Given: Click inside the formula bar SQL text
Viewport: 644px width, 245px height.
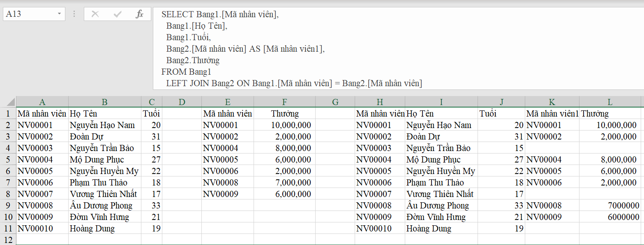Looking at the screenshot, I should (397, 48).
